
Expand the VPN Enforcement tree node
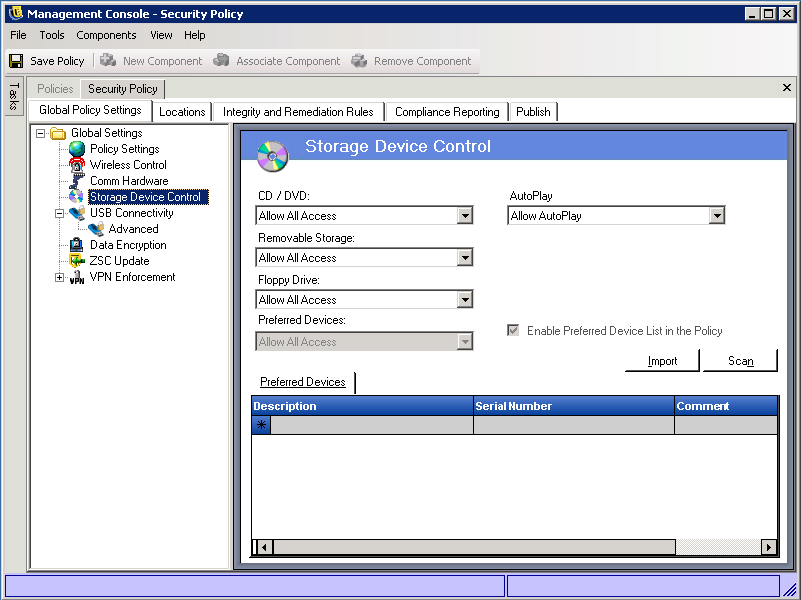point(60,277)
